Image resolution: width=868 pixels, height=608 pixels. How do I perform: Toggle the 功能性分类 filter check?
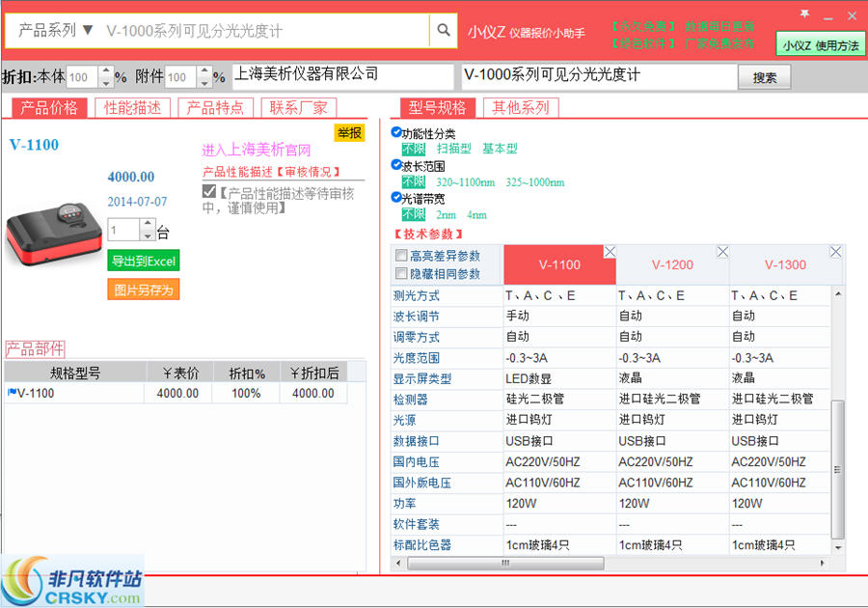coord(395,132)
